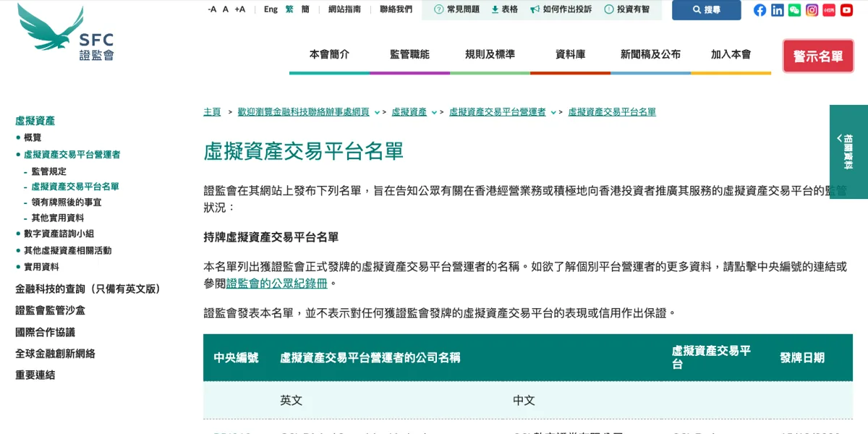The image size is (868, 434).
Task: Open 網站指南 site map
Action: [x=344, y=9]
